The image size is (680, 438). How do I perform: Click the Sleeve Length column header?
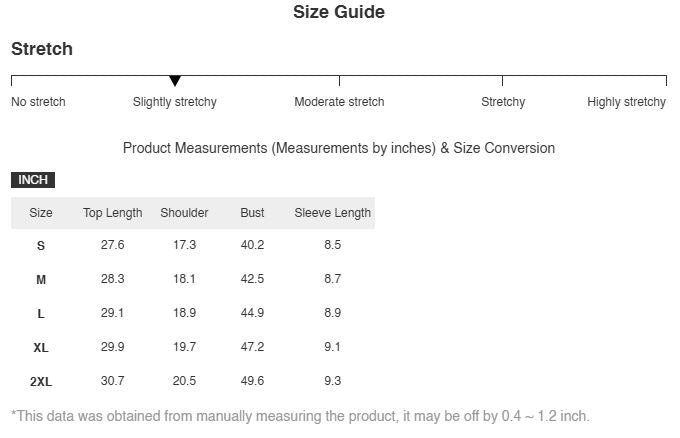click(333, 213)
